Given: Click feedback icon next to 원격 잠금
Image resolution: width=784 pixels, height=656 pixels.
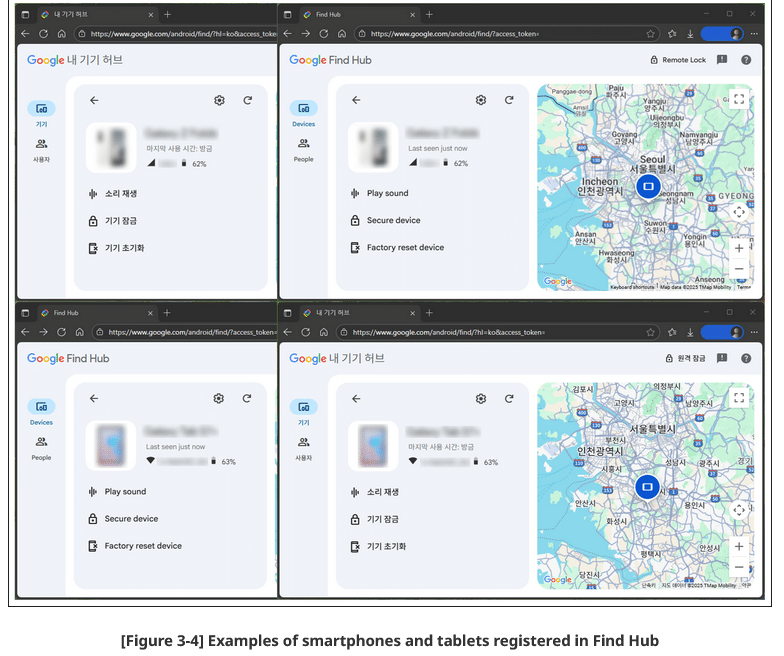Looking at the screenshot, I should [x=722, y=358].
